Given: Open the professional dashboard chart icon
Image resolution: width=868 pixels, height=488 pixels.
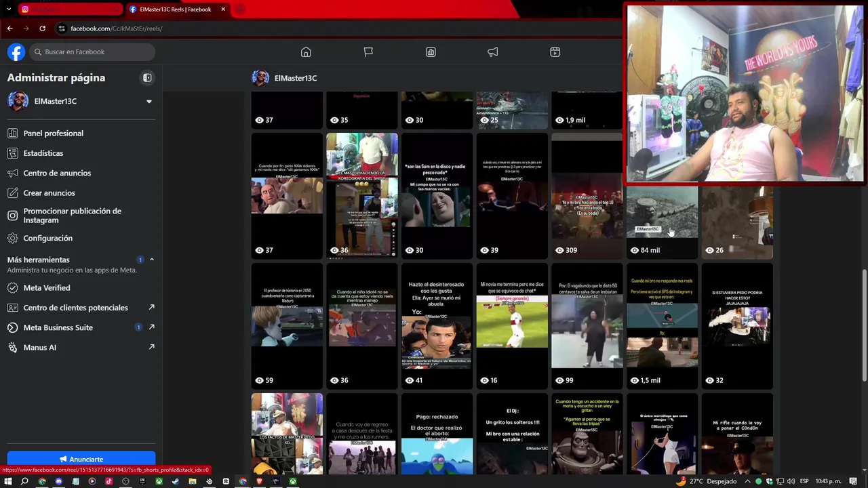Looking at the screenshot, I should click(x=431, y=52).
